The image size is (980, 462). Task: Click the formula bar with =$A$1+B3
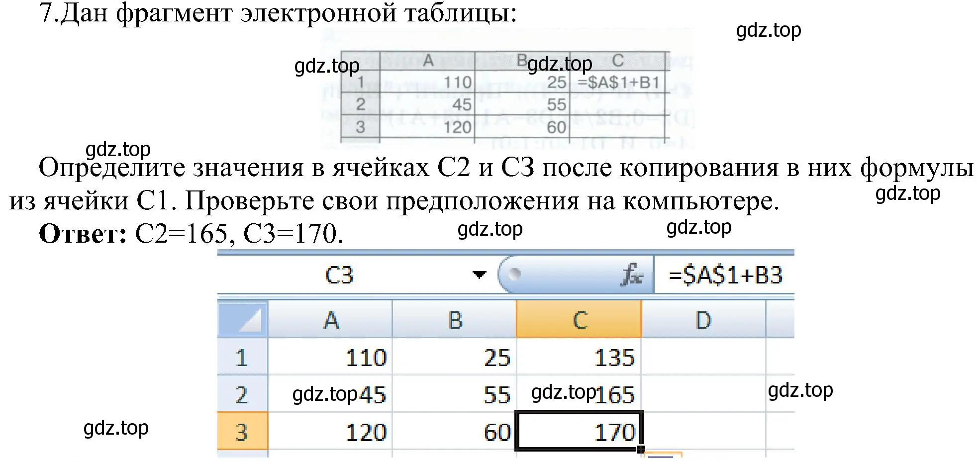coord(724,275)
